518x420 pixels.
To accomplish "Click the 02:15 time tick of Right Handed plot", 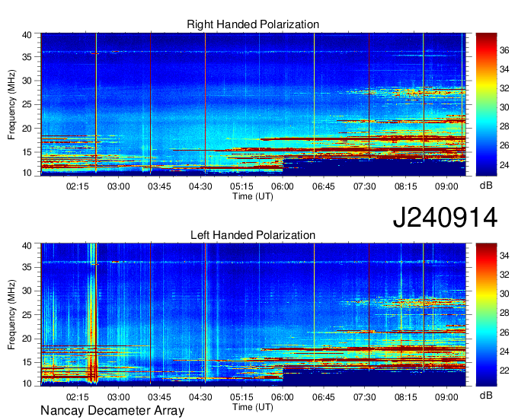I will pos(77,186).
